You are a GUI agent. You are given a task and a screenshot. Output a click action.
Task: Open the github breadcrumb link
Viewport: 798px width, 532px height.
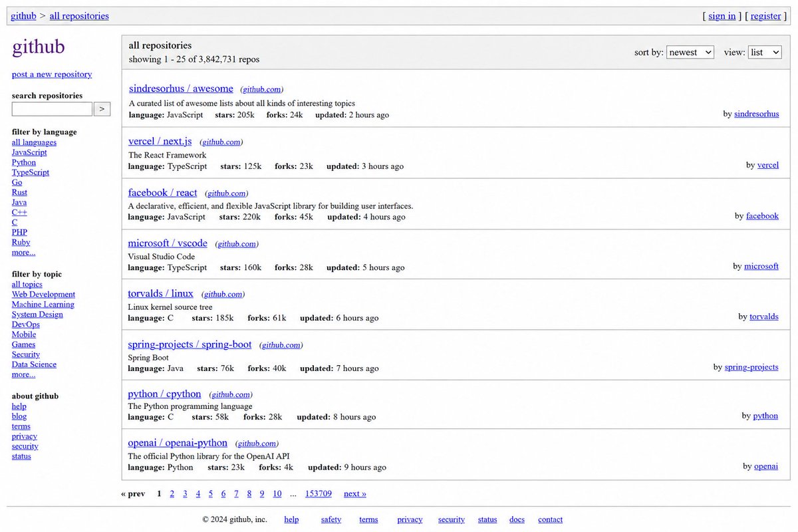point(23,16)
